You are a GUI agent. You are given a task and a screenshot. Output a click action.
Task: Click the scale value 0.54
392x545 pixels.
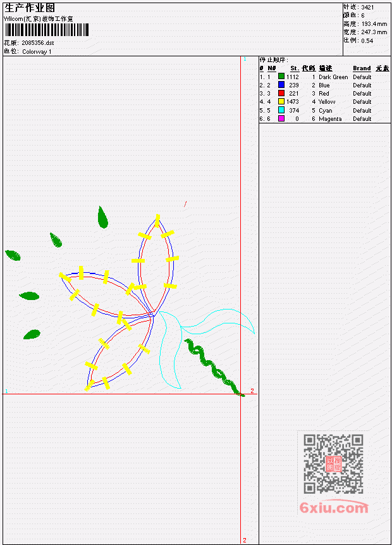tap(367, 41)
